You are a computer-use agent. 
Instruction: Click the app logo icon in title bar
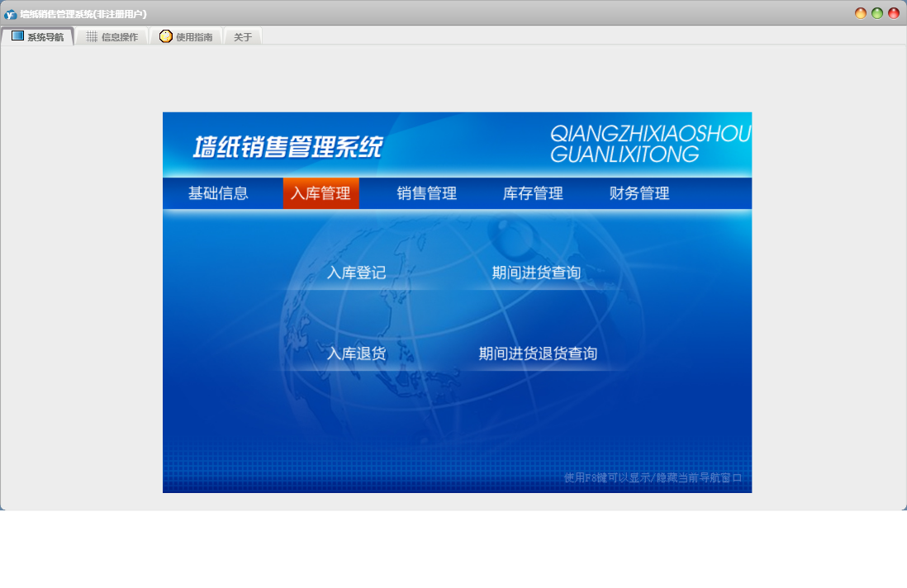11,14
